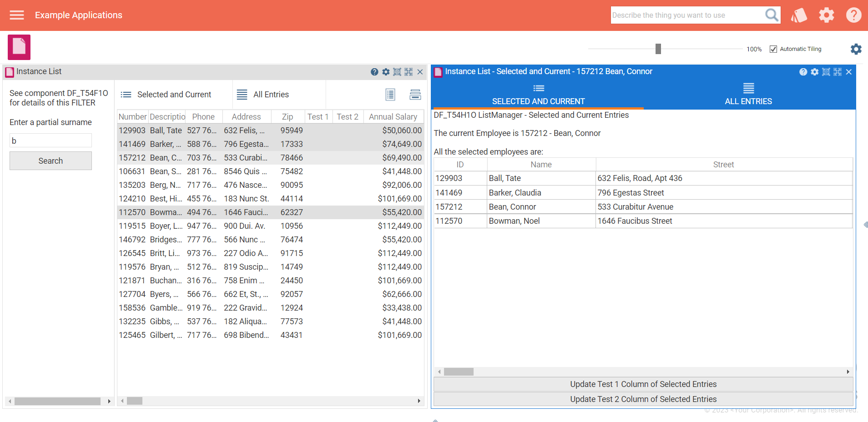Open the help for the Instance List panel
This screenshot has height=422, width=868.
point(374,72)
